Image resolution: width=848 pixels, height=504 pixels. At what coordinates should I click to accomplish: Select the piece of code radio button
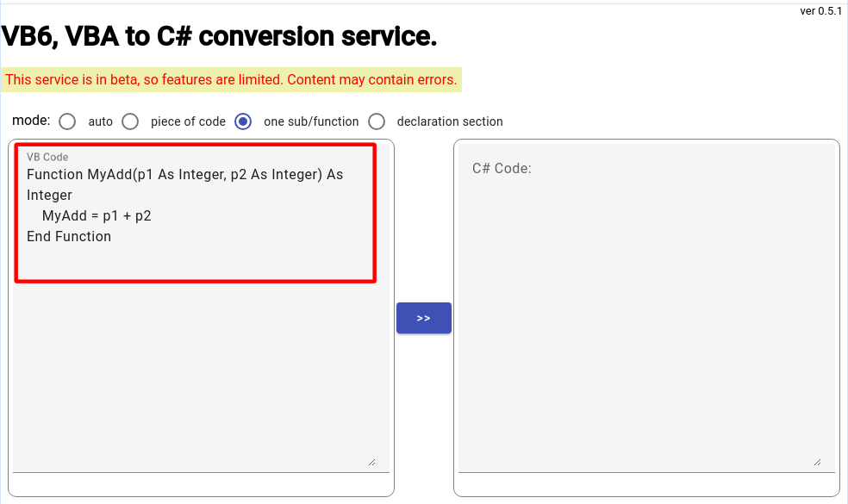(x=130, y=121)
